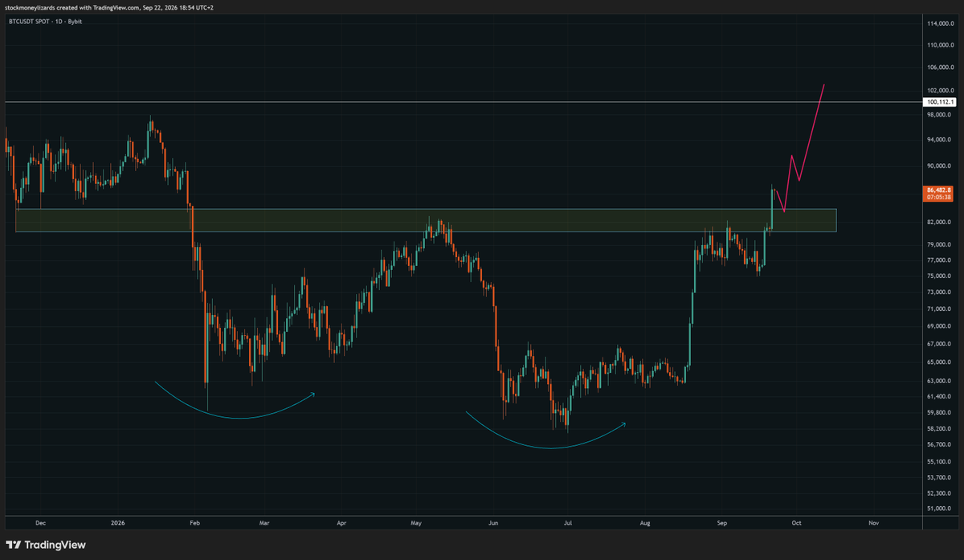This screenshot has height=560, width=964.
Task: Click the 106,000.0 price axis label
Action: point(939,67)
